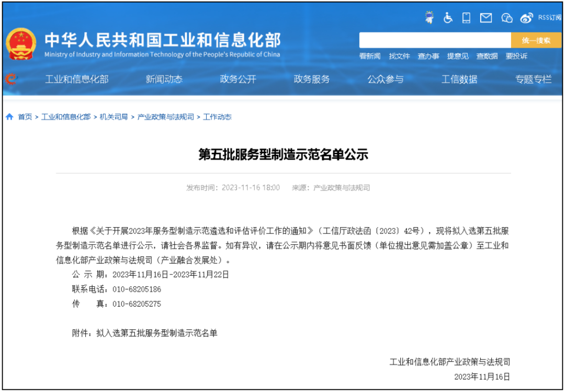The image size is (565, 392).
Task: Click inside the search input box
Action: point(434,40)
